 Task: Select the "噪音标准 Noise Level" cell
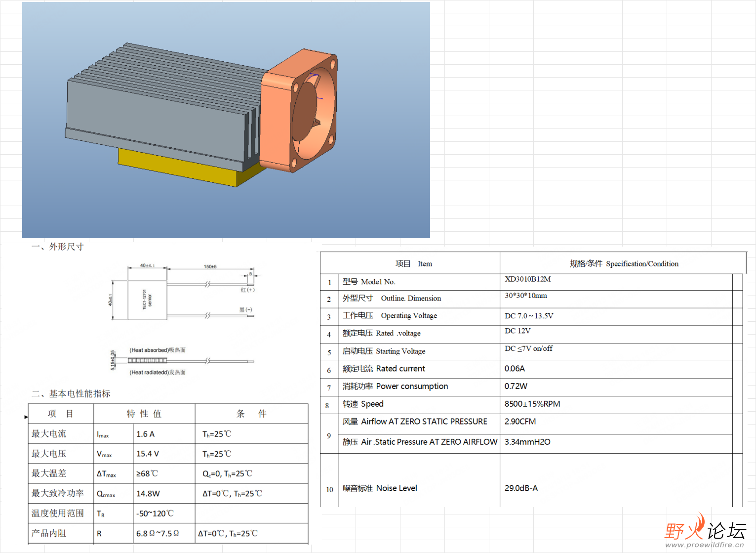pos(419,480)
